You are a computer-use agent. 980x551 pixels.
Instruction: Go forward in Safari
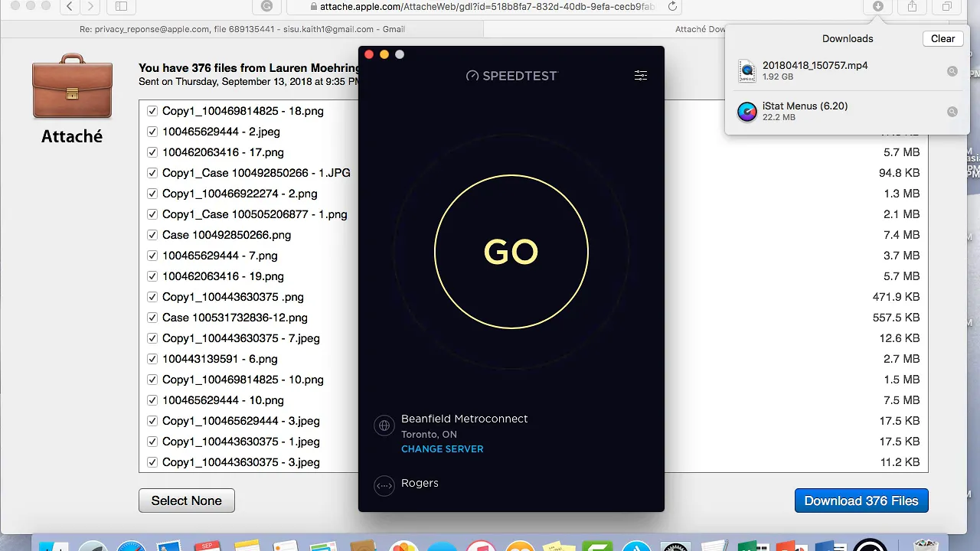pos(91,7)
